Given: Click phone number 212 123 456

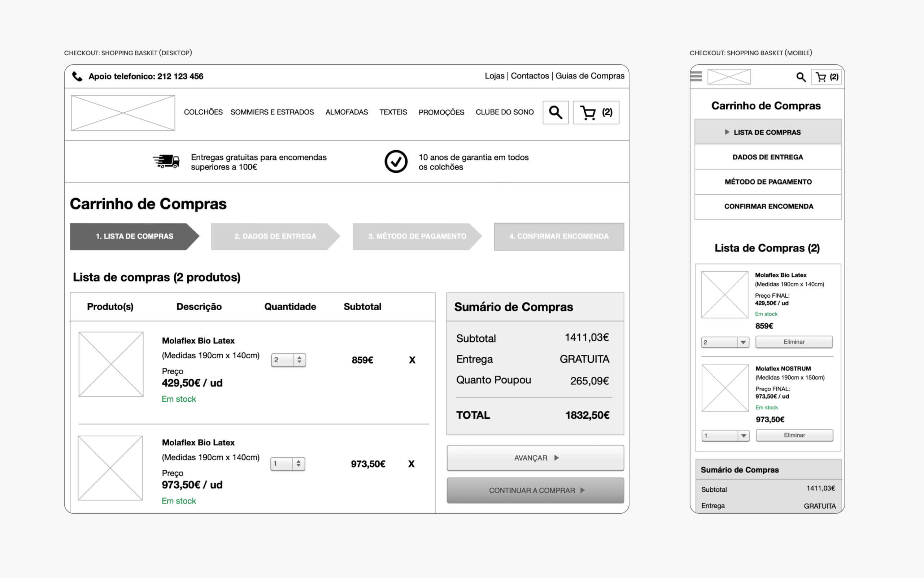Looking at the screenshot, I should pyautogui.click(x=180, y=77).
